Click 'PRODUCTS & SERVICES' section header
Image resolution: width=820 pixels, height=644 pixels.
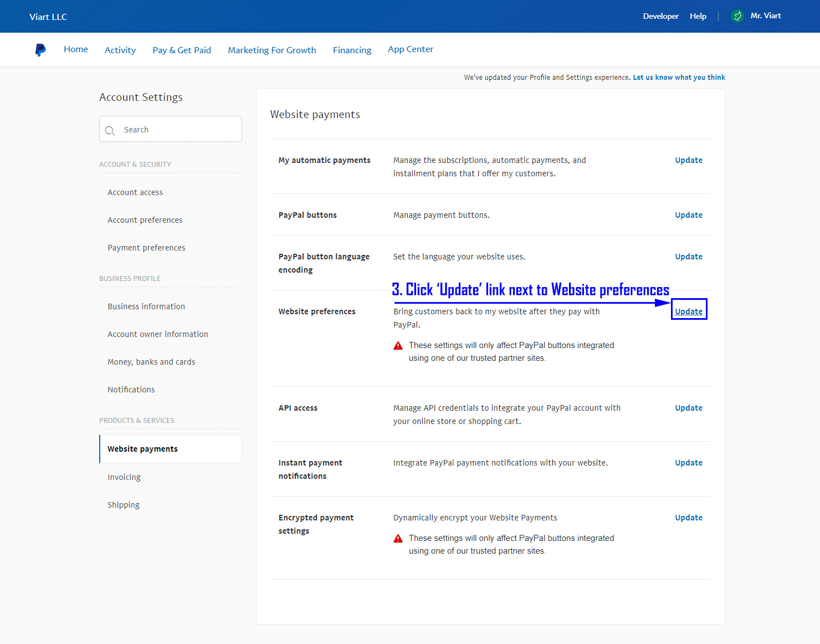137,421
